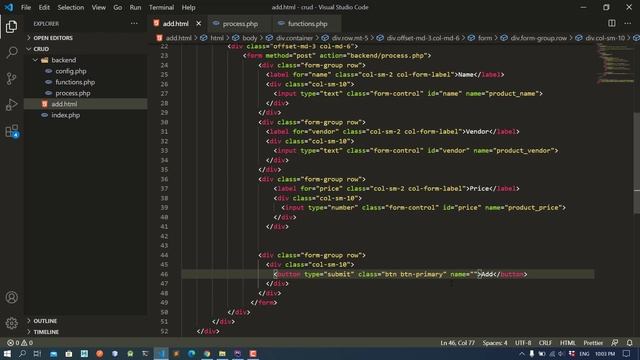640x360 pixels.
Task: Open the Accounts menu icon
Action: click(x=11, y=297)
